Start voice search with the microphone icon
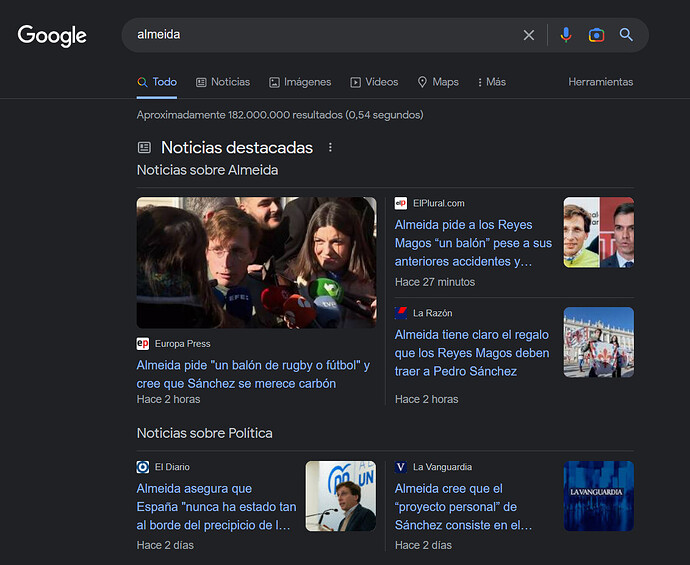The height and width of the screenshot is (565, 690). click(566, 35)
